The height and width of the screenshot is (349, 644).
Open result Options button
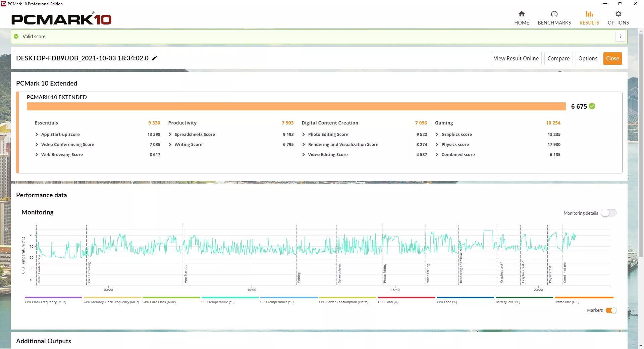[x=588, y=58]
